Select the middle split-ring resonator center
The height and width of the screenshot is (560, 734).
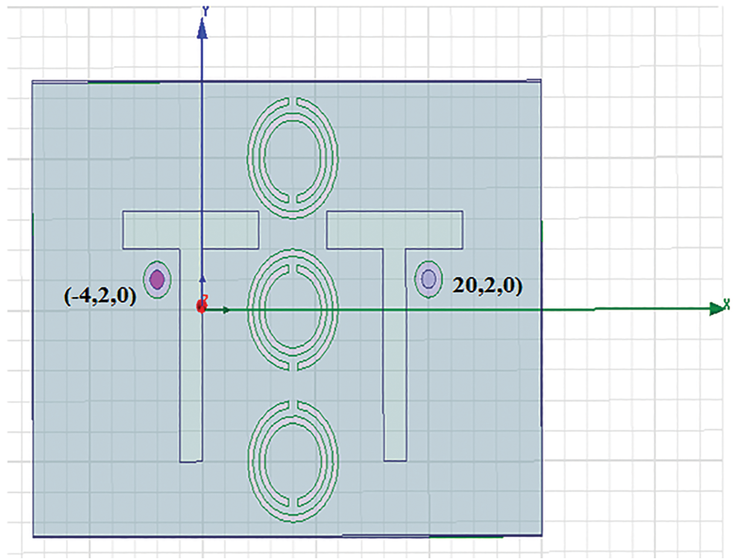click(x=292, y=310)
